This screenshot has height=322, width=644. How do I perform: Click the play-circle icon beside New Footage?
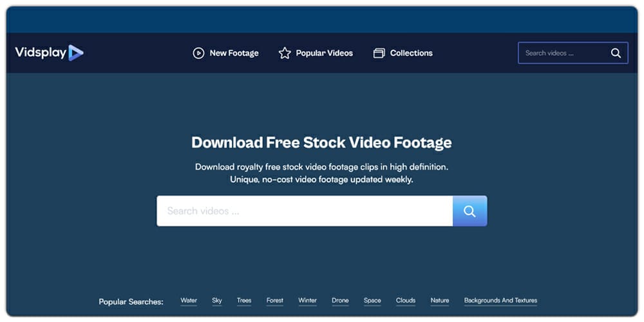[198, 53]
